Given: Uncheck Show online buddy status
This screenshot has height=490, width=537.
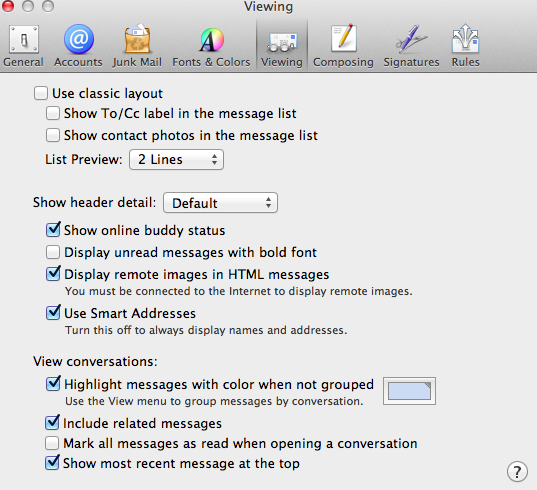Looking at the screenshot, I should (x=53, y=230).
